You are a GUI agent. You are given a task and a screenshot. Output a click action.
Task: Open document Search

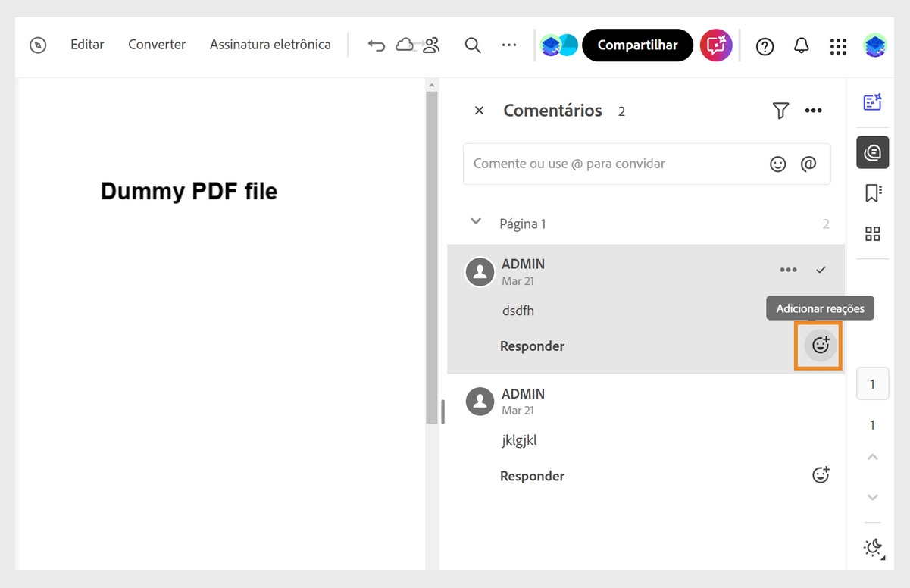[473, 45]
